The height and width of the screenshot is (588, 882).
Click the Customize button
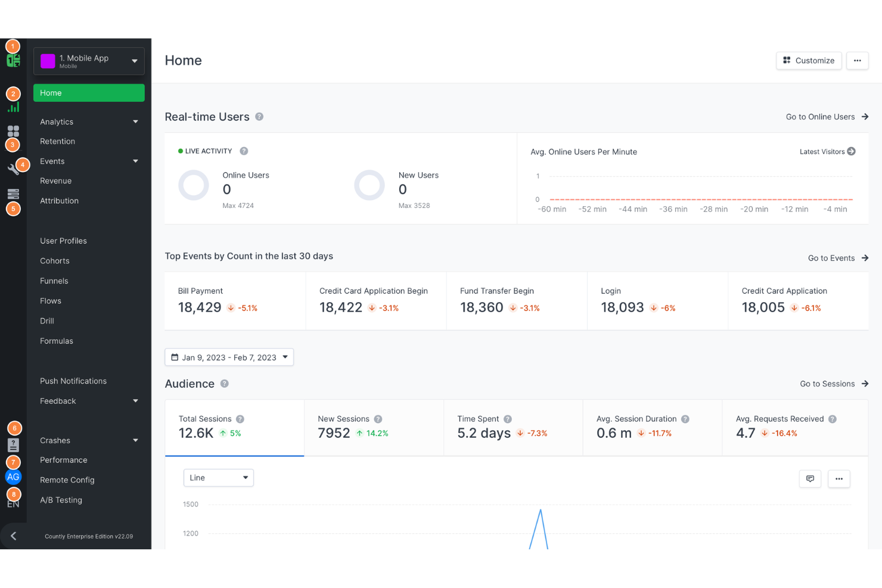809,60
